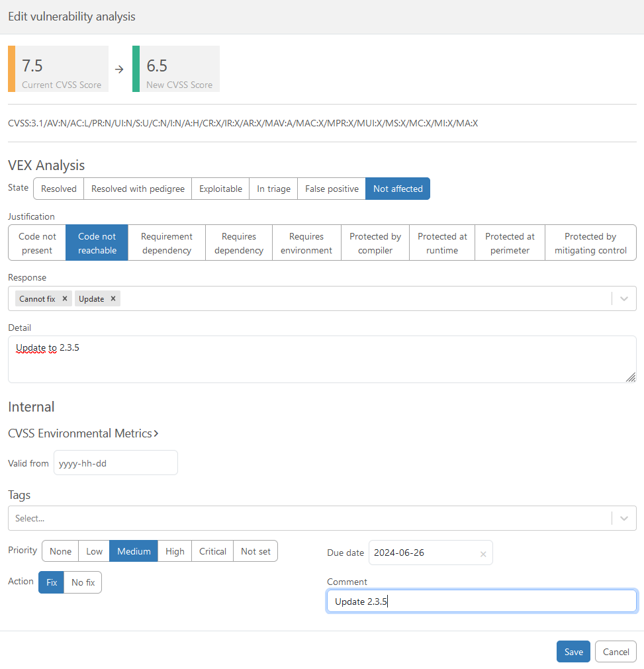Cancel editing the analysis
This screenshot has height=669, width=644.
tap(616, 652)
